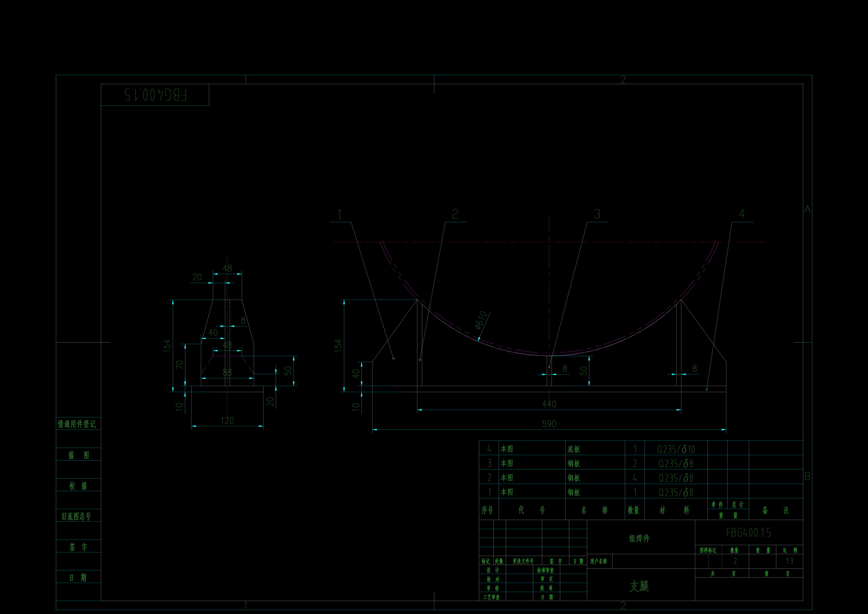Select the '借通用件登记' label
Viewport: 868px width, 614px height.
pyautogui.click(x=76, y=424)
